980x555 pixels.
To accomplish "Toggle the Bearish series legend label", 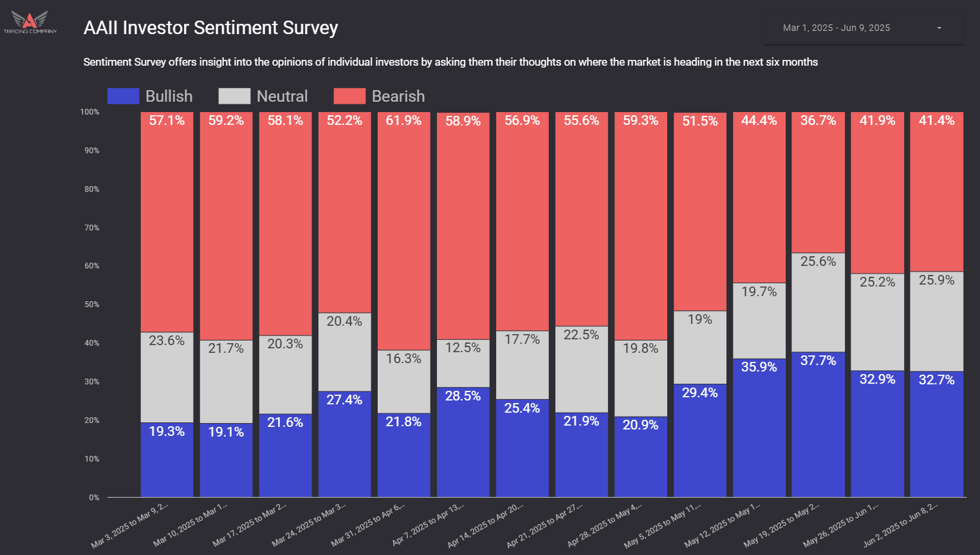I will (398, 97).
